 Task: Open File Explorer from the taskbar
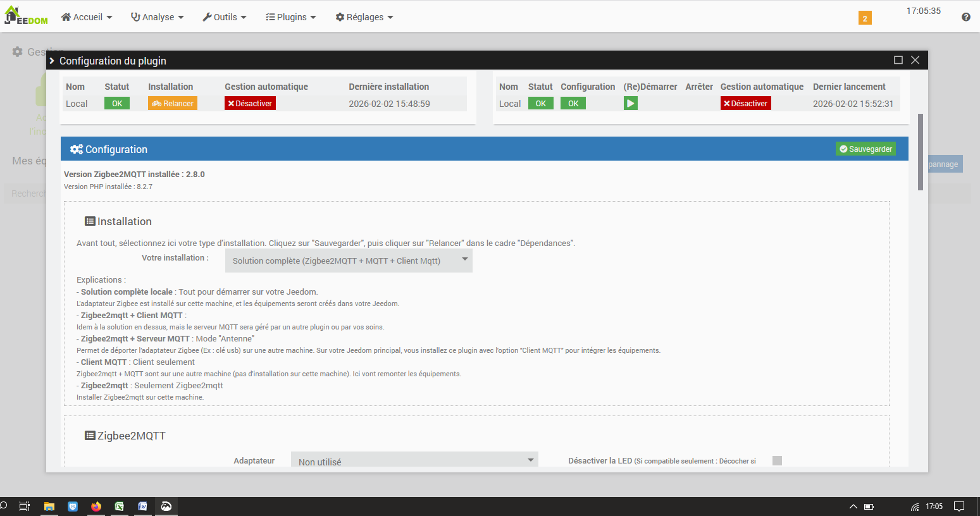coord(49,507)
